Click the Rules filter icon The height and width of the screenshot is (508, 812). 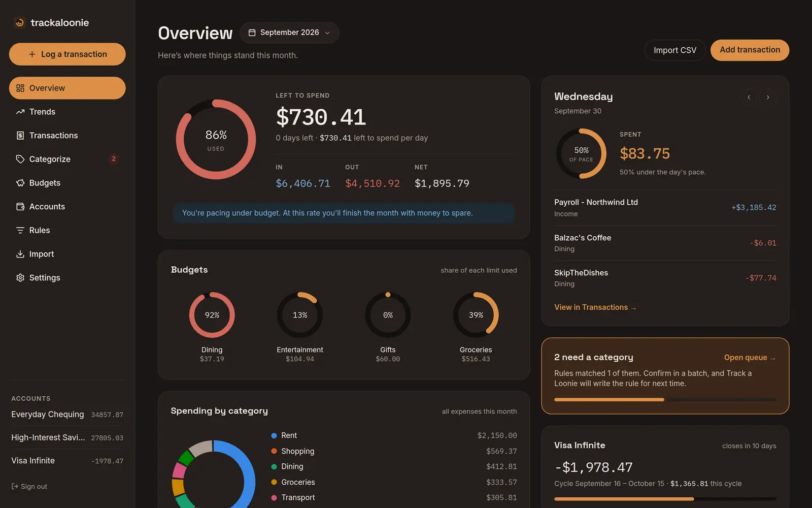click(x=20, y=230)
